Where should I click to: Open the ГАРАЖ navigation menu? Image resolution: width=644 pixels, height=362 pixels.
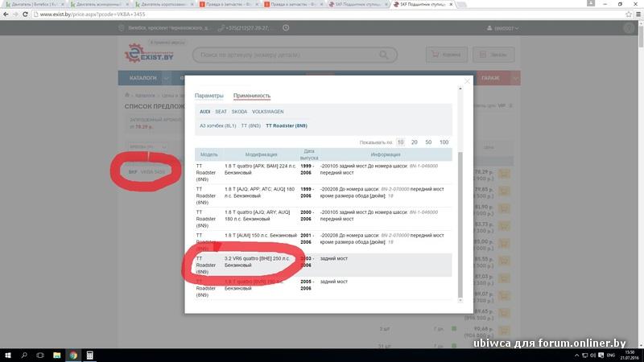tap(490, 78)
